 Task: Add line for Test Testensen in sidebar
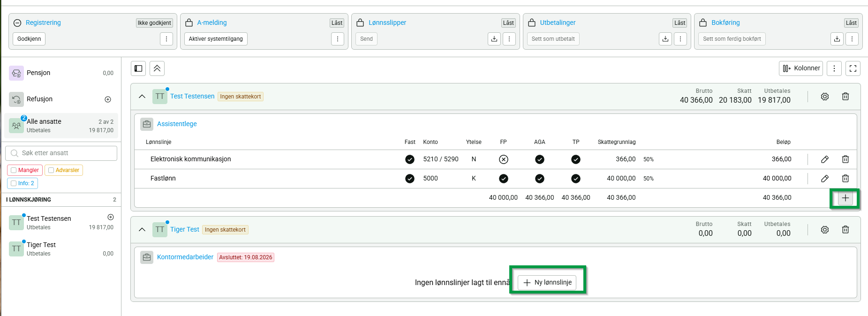(x=111, y=217)
